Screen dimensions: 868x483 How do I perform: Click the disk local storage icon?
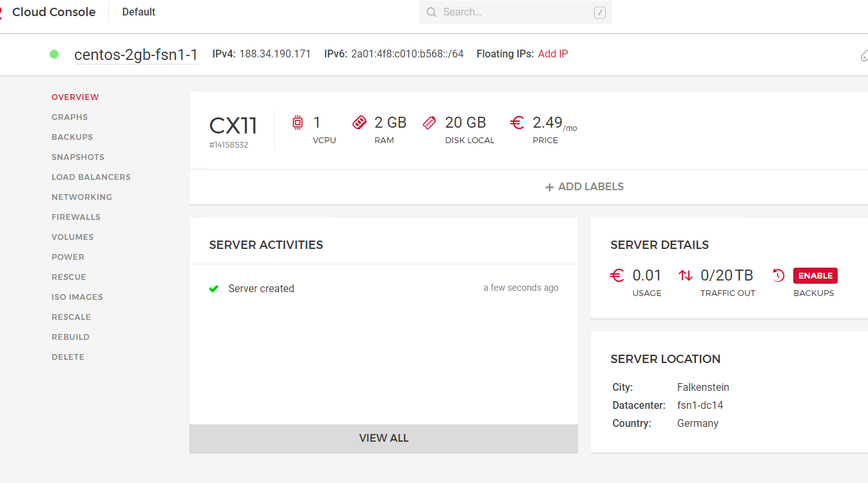pyautogui.click(x=429, y=123)
